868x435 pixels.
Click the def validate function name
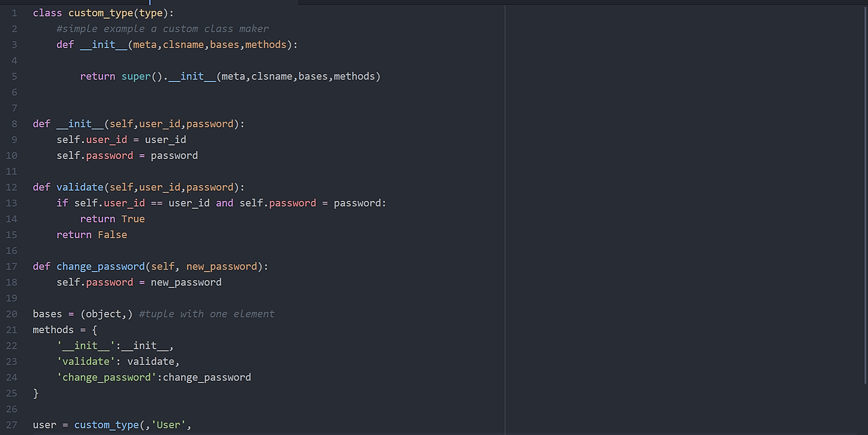point(80,187)
